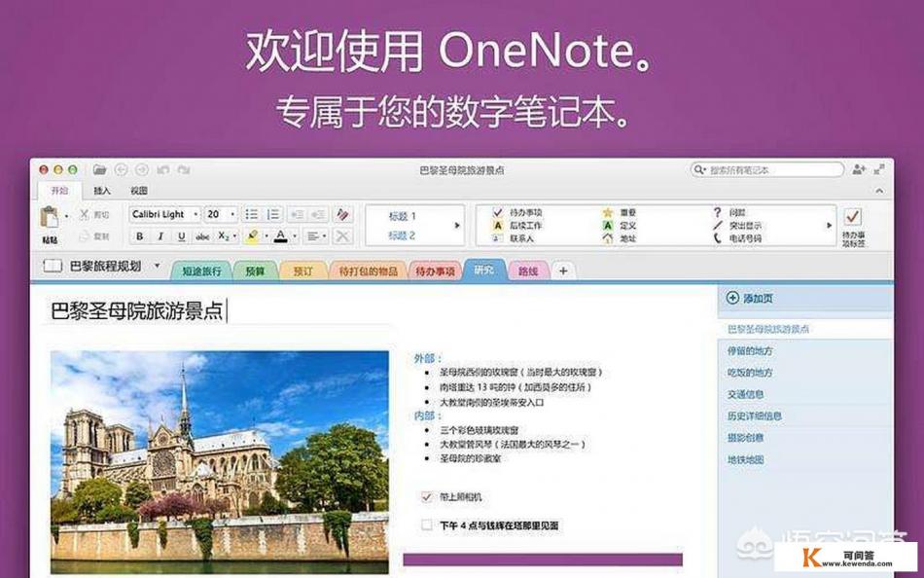Screen dimensions: 924x578
Task: Open the font size 20 dropdown
Action: 232,214
